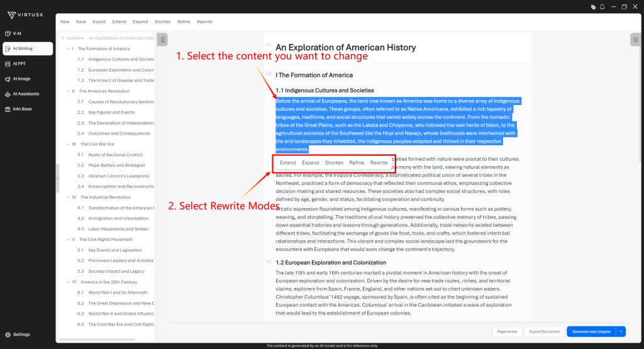Viewport: 644px width, 349px height.
Task: Open the V-AI chat section
Action: tap(13, 33)
